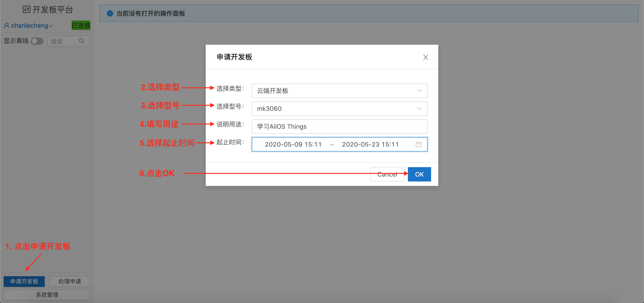Open the 选择型号 dropdown showing mk3060

point(339,109)
